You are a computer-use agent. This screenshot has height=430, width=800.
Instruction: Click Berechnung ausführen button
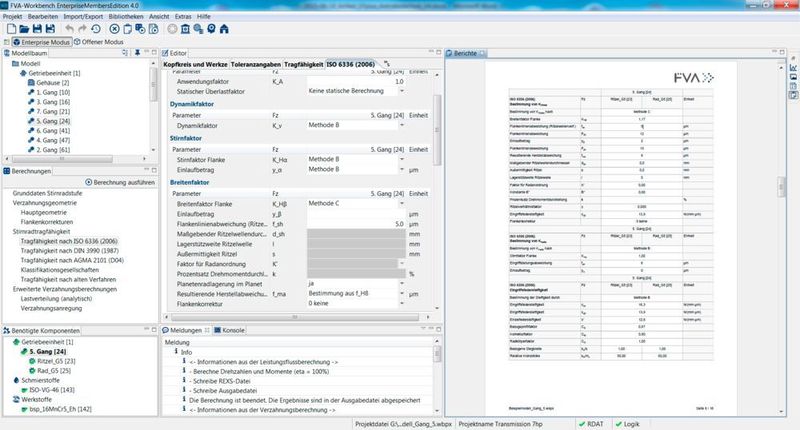[120, 183]
